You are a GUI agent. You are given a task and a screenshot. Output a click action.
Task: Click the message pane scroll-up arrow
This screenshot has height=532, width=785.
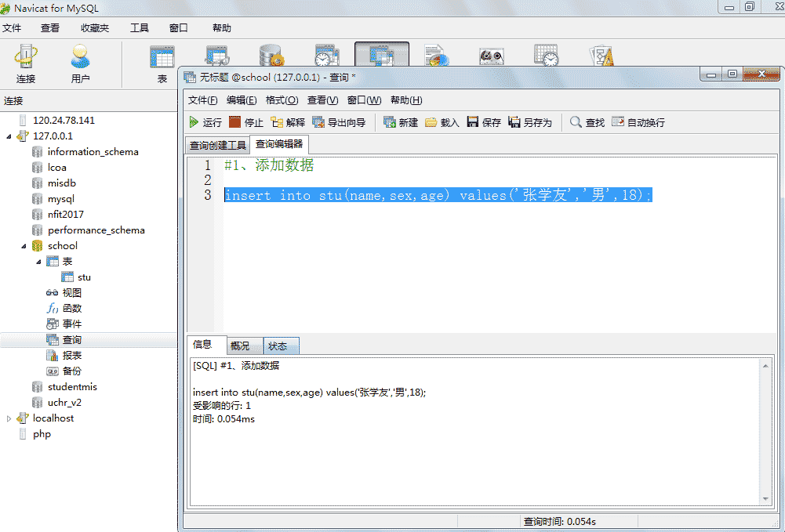[765, 366]
